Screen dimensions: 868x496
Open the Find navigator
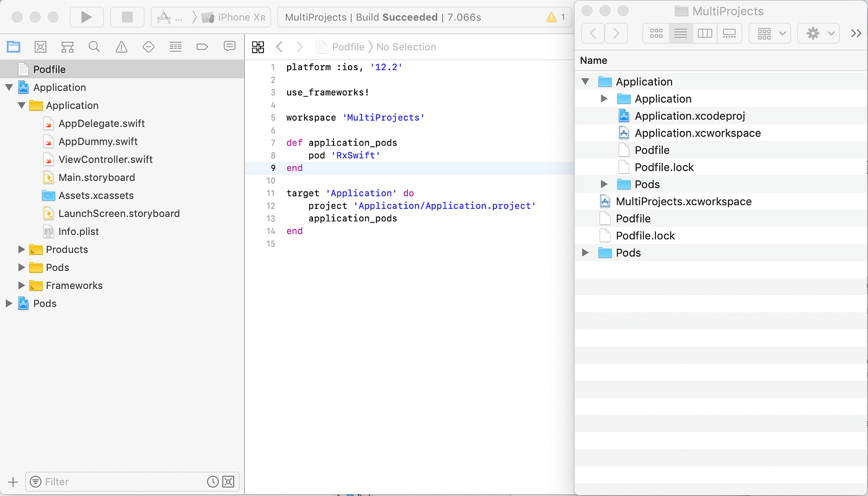pos(93,46)
